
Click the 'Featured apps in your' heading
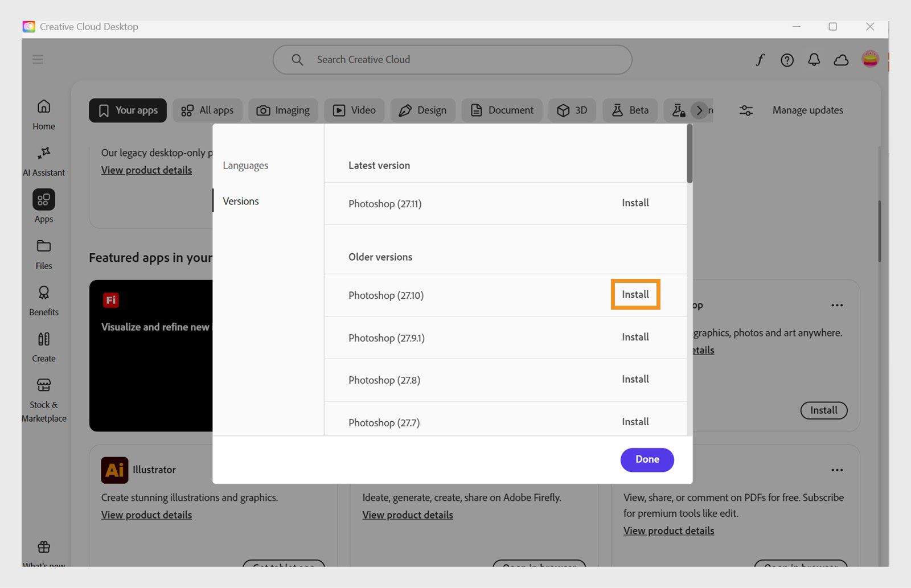point(150,258)
